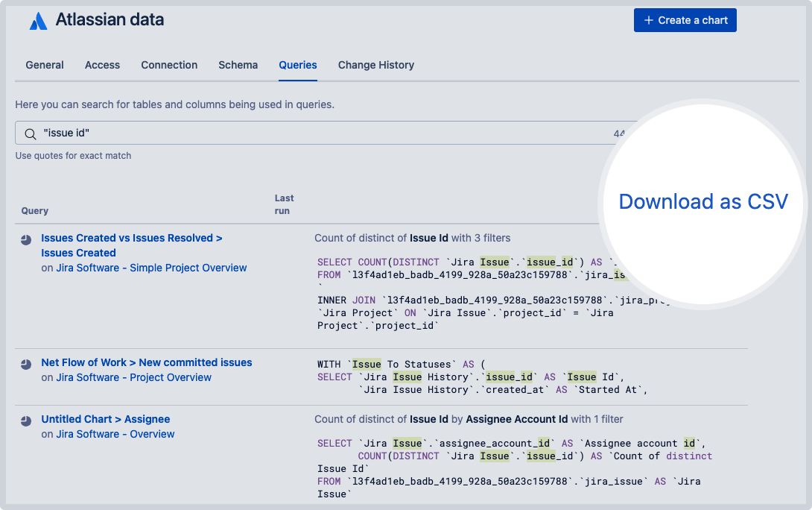Click the search magnifier icon
This screenshot has width=812, height=510.
(x=31, y=133)
